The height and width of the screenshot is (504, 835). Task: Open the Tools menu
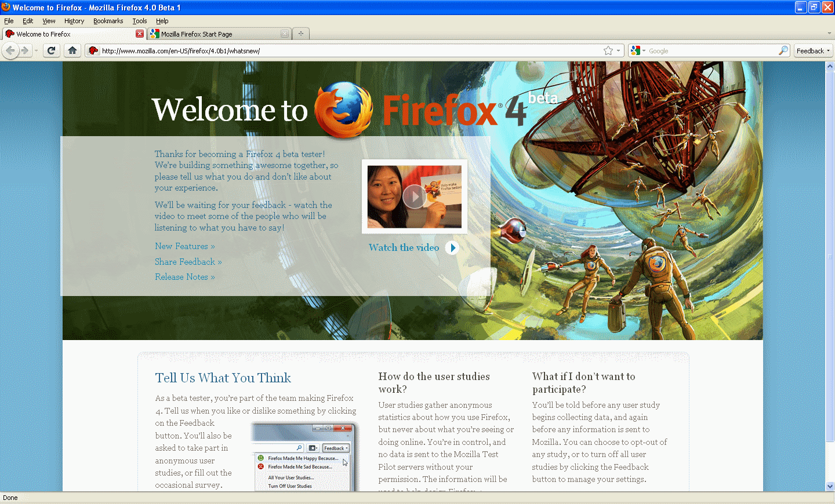coord(139,21)
